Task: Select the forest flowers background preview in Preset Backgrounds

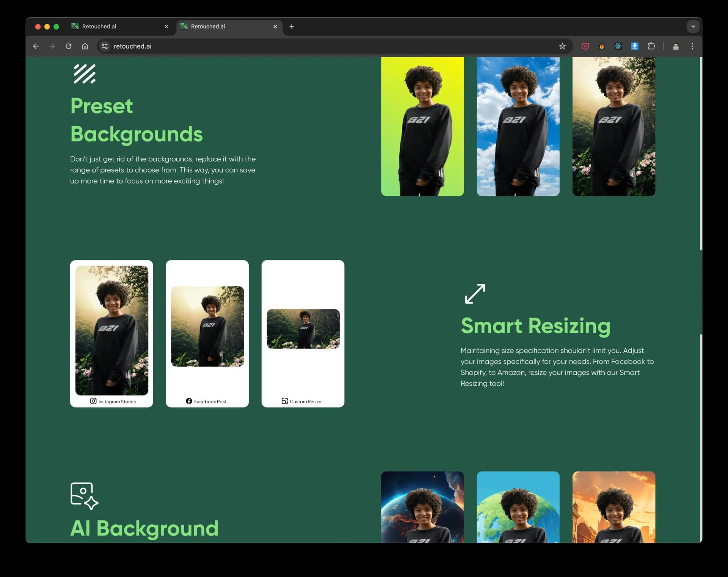Action: (x=614, y=127)
